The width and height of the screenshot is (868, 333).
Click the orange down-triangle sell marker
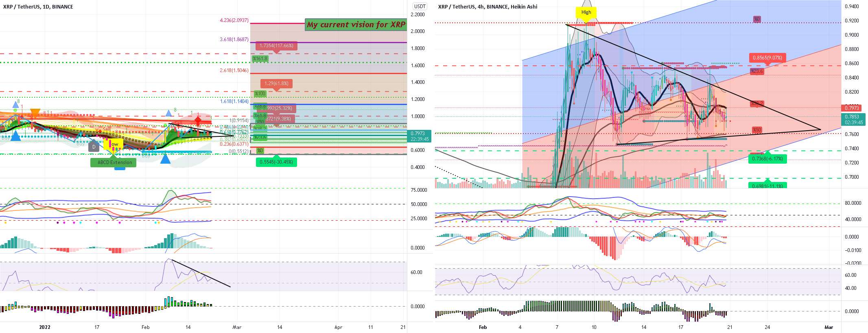[x=35, y=113]
